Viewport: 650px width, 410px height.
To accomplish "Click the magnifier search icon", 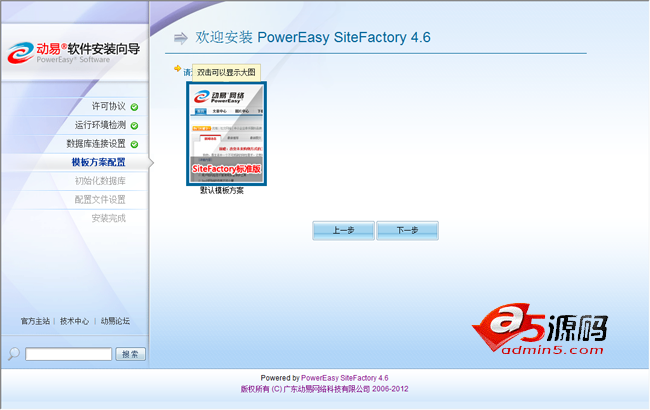I will coord(14,354).
